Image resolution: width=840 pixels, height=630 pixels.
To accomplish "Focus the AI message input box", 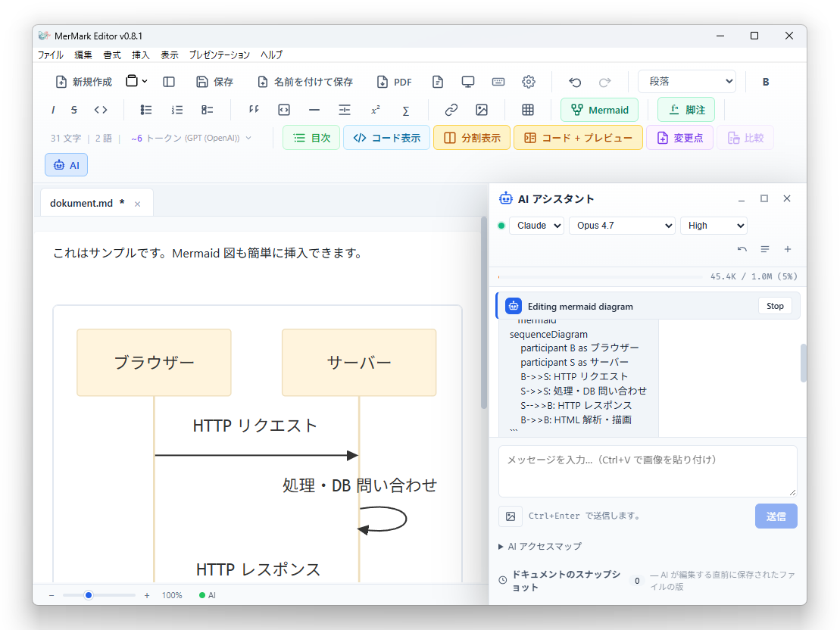I will coord(648,472).
